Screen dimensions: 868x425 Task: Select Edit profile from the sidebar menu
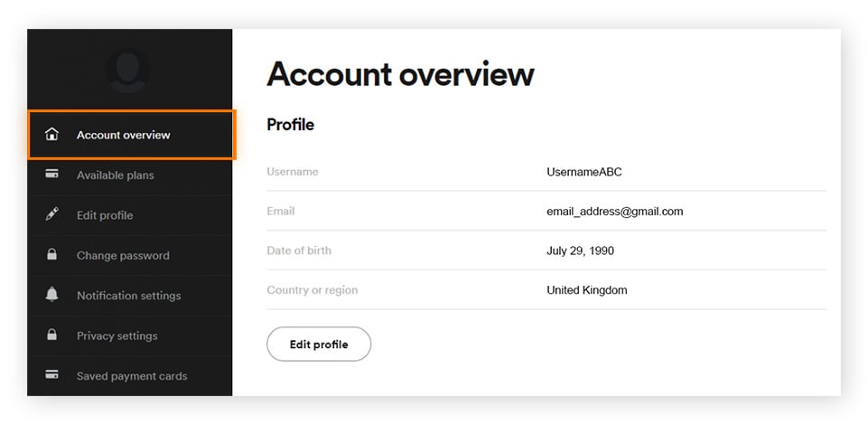(x=130, y=215)
